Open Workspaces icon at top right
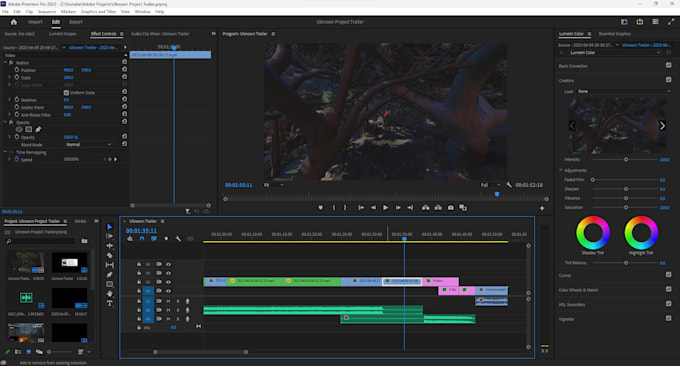This screenshot has width=680, height=366. point(624,22)
